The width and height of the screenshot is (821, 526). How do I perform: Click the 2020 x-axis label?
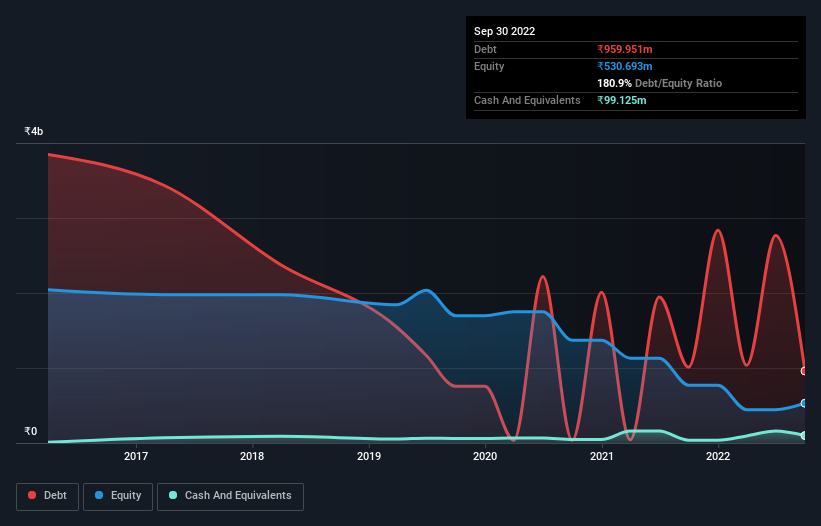[485, 456]
